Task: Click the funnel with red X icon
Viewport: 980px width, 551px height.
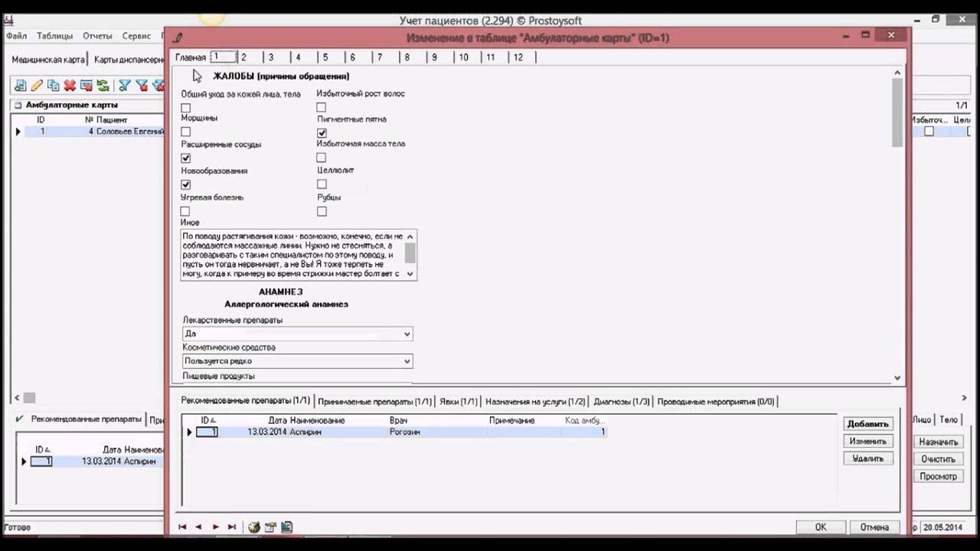Action: (x=142, y=86)
